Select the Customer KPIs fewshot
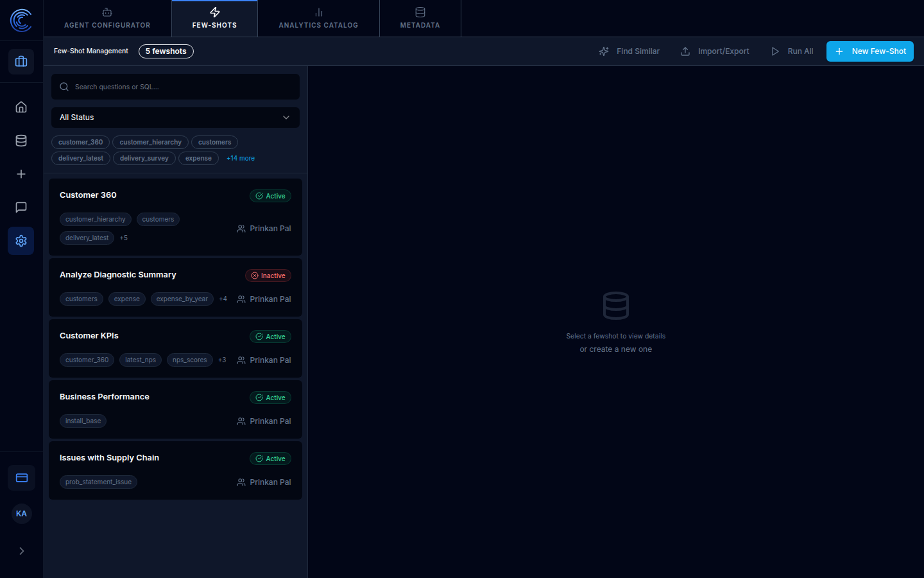Viewport: 924px width, 578px height. 175,348
